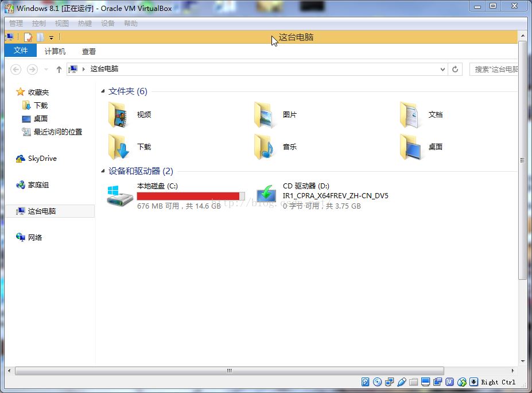Click the horizontal scrollbar right arrow

(x=512, y=371)
